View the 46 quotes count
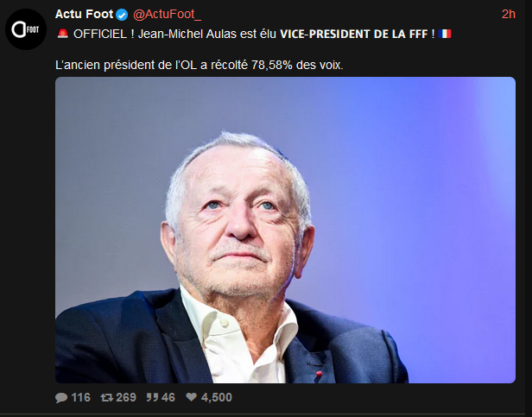 [x=168, y=397]
